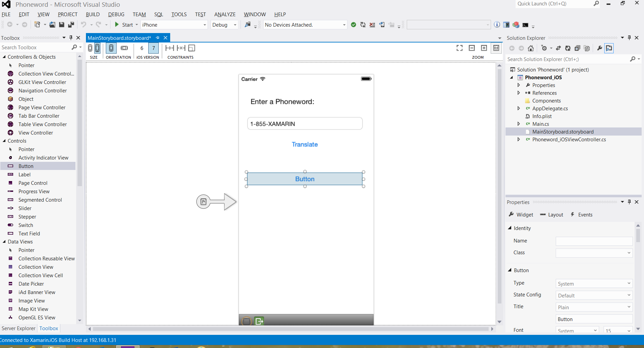Open the No Devices Attached dropdown
This screenshot has height=348, width=644.
305,25
